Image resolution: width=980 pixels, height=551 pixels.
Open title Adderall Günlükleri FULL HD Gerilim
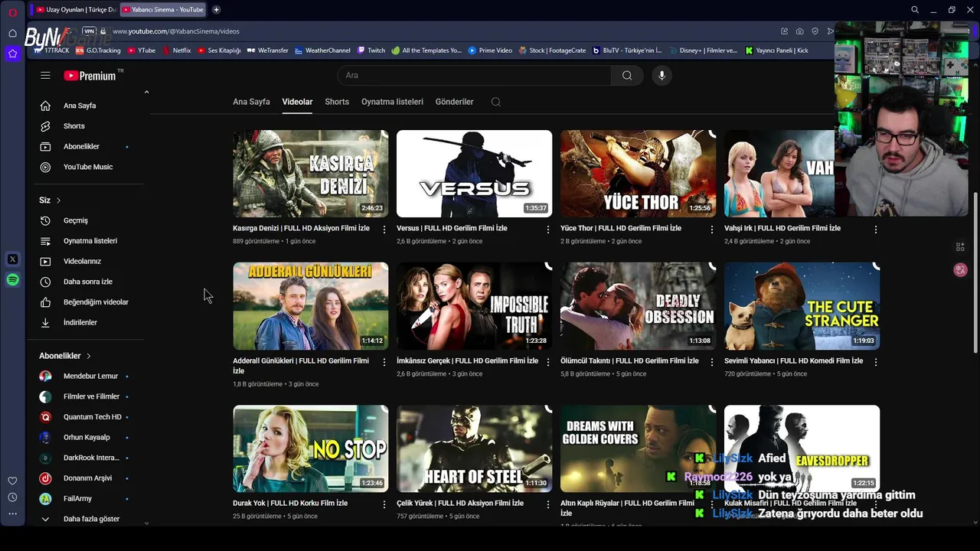[x=301, y=365]
